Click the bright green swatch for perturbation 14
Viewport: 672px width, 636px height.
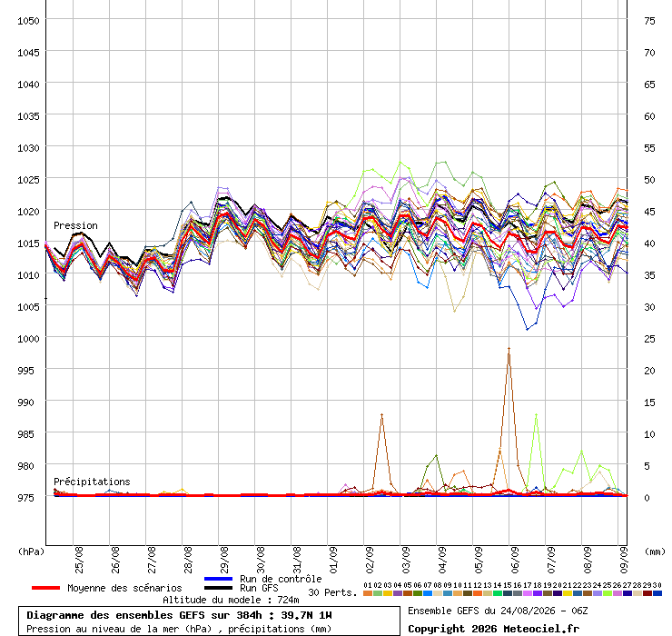coord(498,593)
